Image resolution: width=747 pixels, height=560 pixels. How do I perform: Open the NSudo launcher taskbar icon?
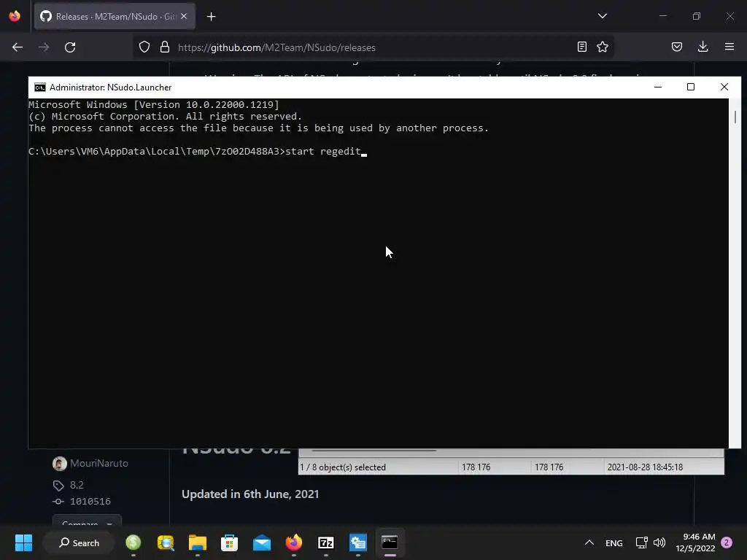pos(357,542)
